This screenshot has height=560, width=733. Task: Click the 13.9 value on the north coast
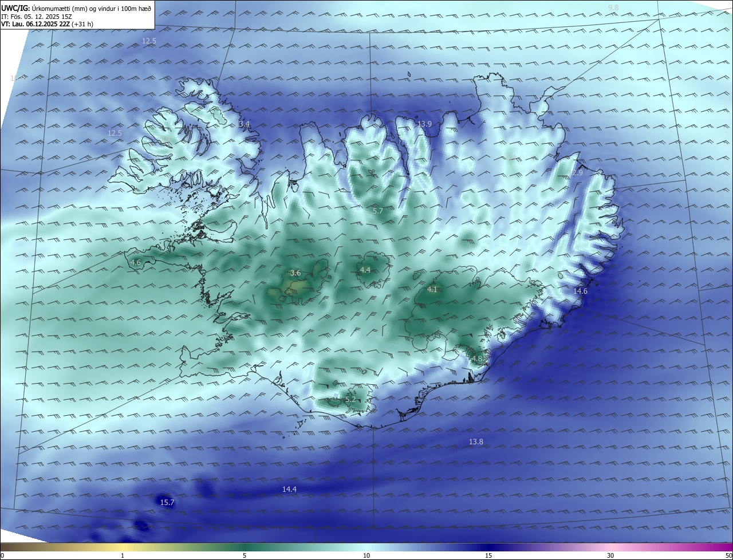tap(424, 124)
